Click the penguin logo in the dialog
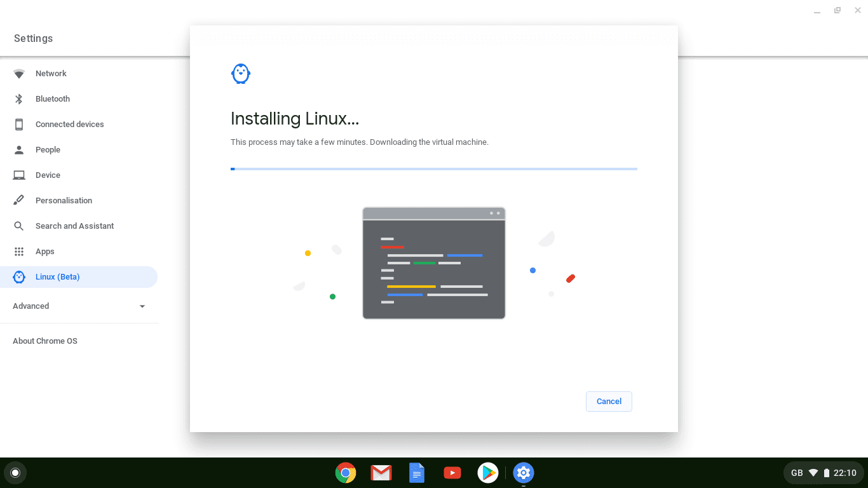The image size is (868, 488). pos(241,74)
